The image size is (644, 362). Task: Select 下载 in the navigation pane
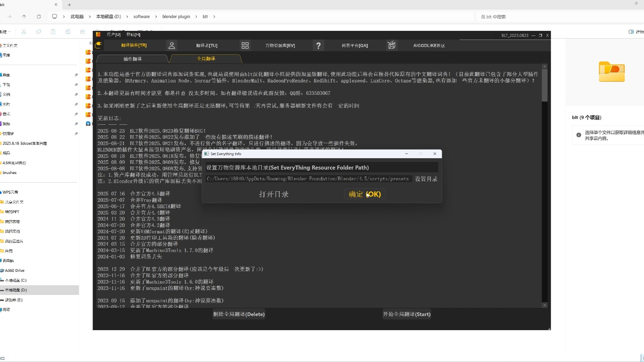coord(6,85)
